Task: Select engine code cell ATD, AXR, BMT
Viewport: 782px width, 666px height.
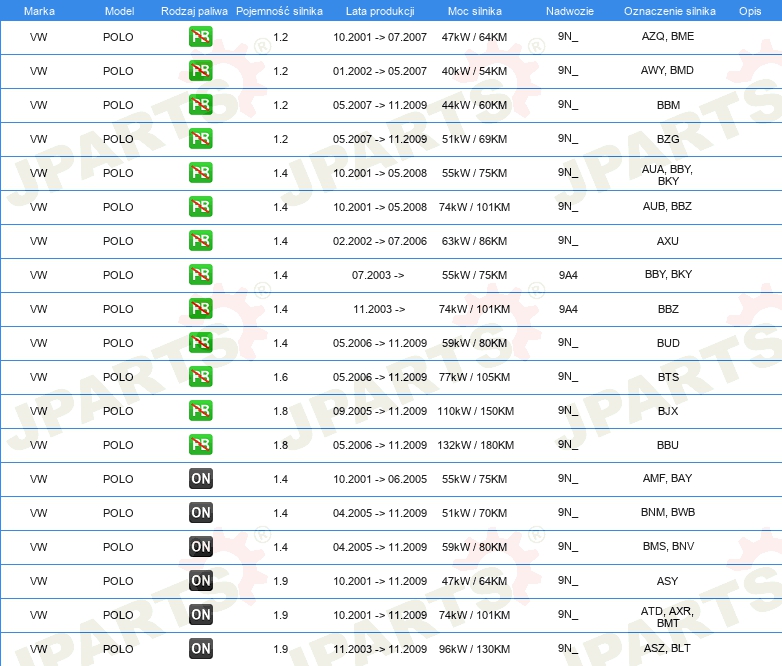Action: [667, 617]
